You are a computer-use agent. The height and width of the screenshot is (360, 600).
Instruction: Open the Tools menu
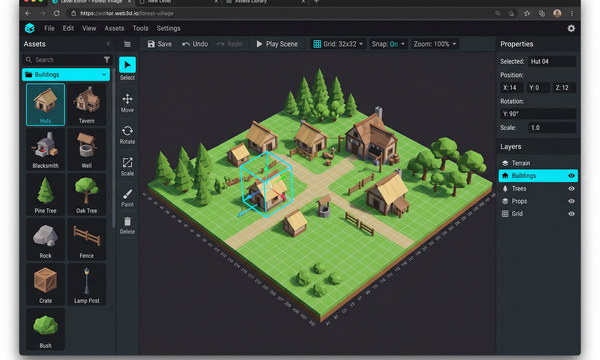140,28
